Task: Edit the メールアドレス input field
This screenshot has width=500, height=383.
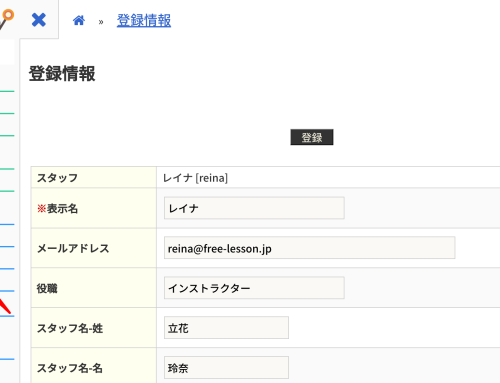Action: 309,248
